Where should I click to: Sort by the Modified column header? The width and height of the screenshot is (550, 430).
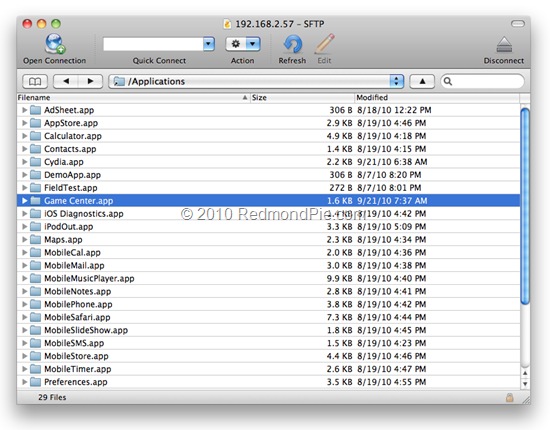coord(437,98)
